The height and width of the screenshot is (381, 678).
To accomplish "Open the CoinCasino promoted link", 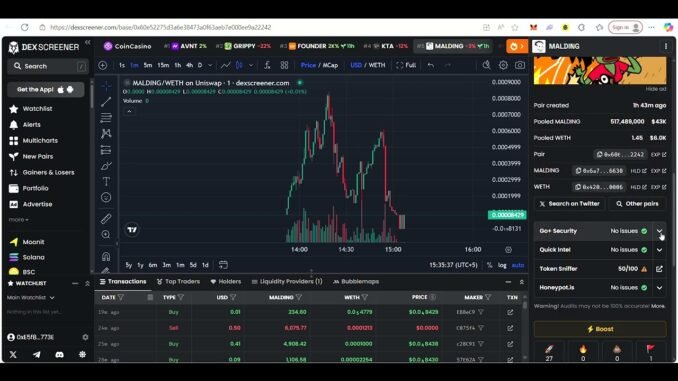I will [128, 46].
